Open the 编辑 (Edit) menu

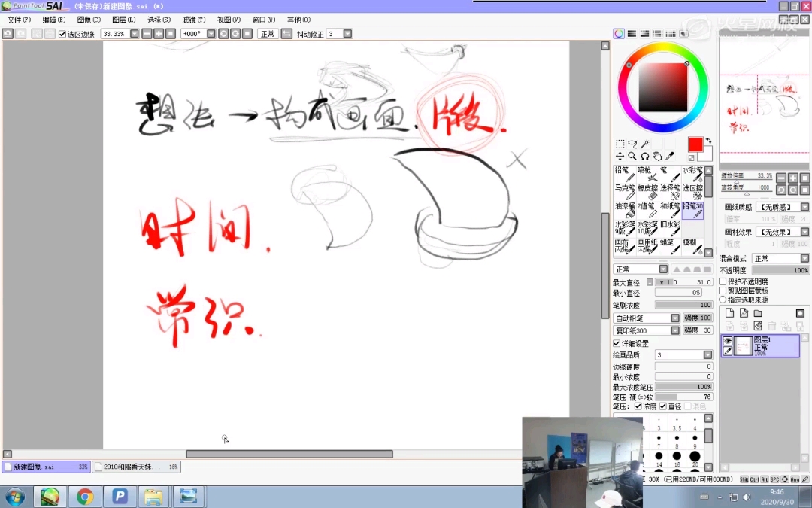[54, 20]
